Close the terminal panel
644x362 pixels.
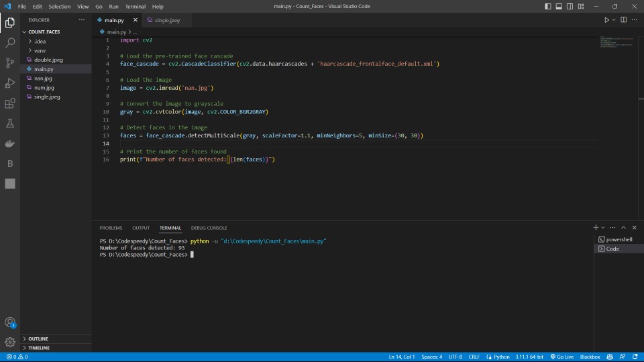click(634, 227)
